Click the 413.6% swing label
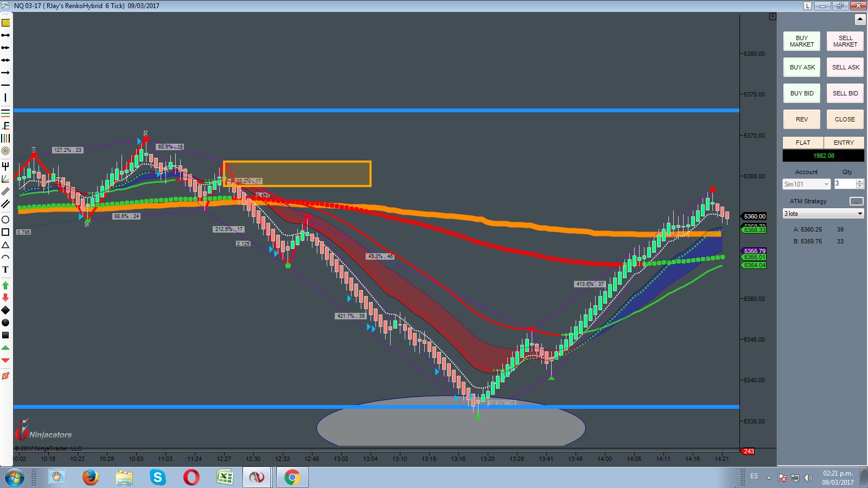Viewport: 868px width, 488px height. tap(590, 284)
